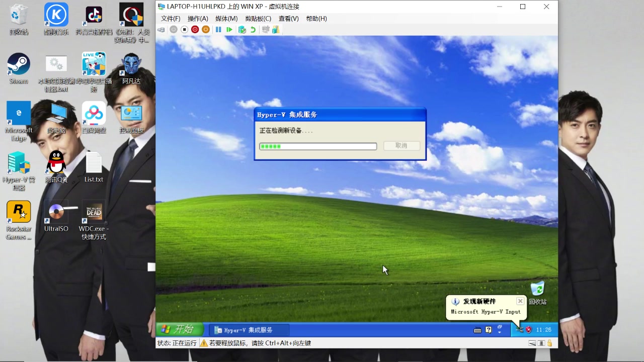Select the Microsoft Edge desktop shortcut
The height and width of the screenshot is (362, 644).
click(19, 122)
